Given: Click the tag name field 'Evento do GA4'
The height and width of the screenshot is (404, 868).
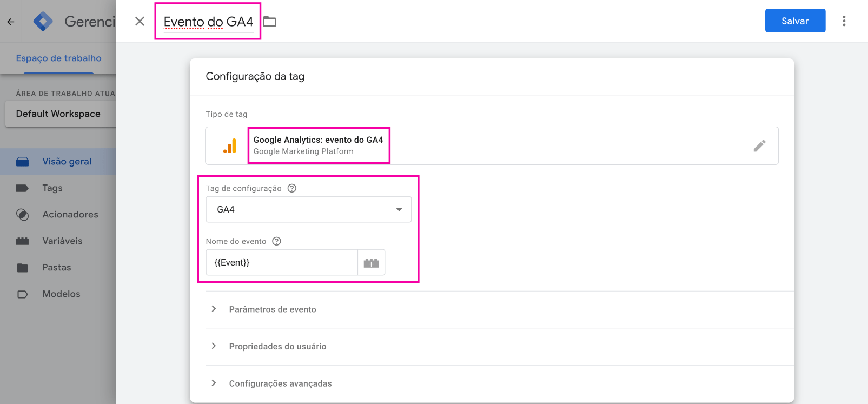Looking at the screenshot, I should (208, 22).
